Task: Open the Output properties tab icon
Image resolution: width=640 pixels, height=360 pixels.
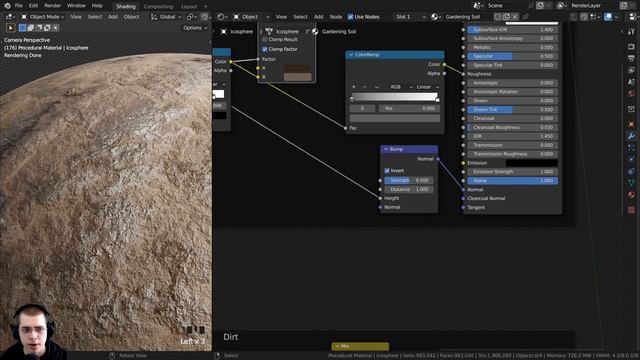Action: [x=631, y=58]
